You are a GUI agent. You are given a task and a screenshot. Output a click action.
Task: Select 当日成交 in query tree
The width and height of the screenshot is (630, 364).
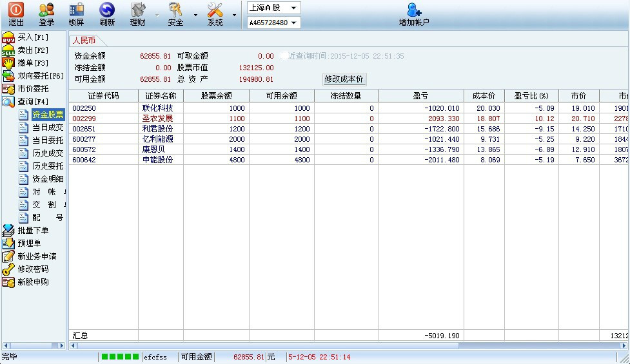point(48,128)
